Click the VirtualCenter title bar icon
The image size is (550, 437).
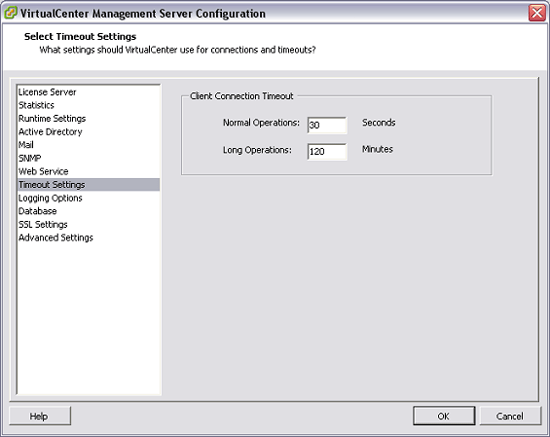[x=11, y=13]
